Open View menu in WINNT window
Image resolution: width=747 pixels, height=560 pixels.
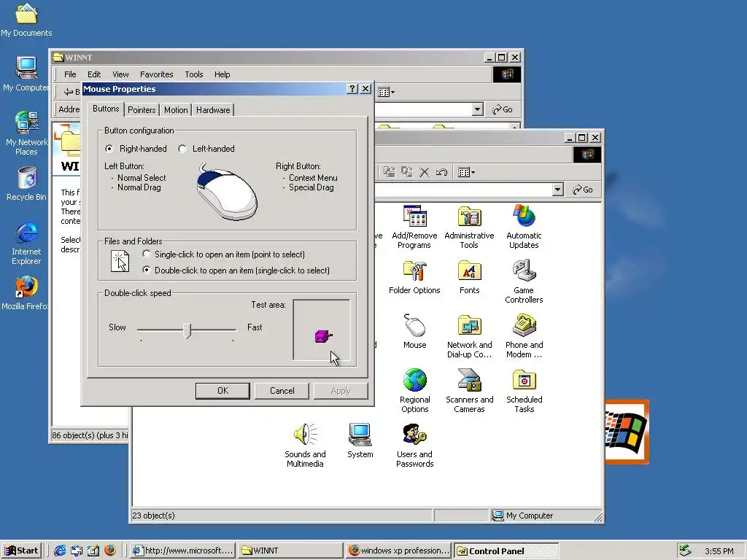(120, 74)
